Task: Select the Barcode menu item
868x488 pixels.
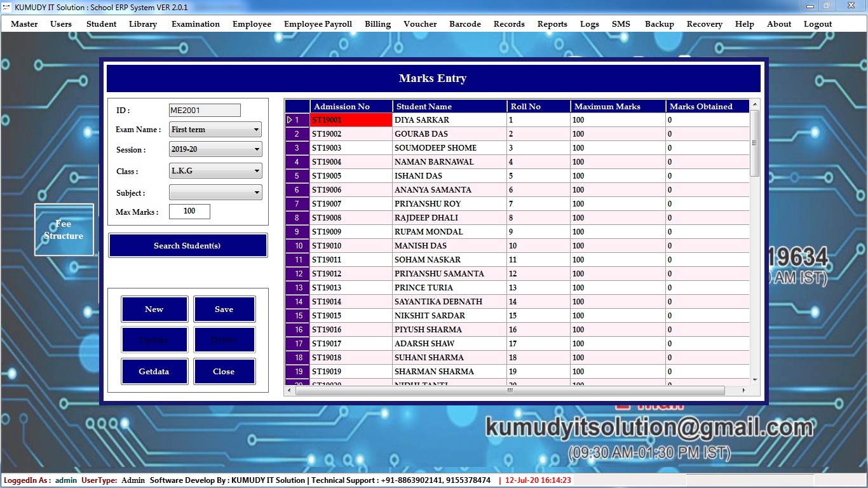Action: click(465, 24)
